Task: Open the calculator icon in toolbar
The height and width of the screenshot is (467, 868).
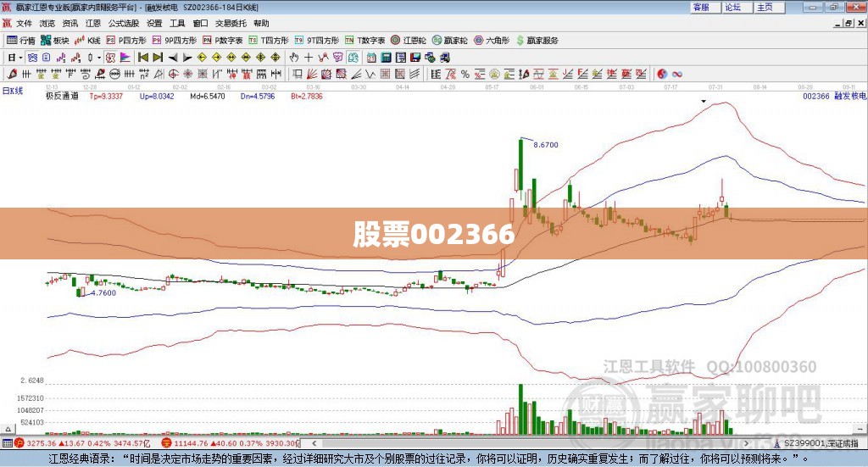Action: 386,58
